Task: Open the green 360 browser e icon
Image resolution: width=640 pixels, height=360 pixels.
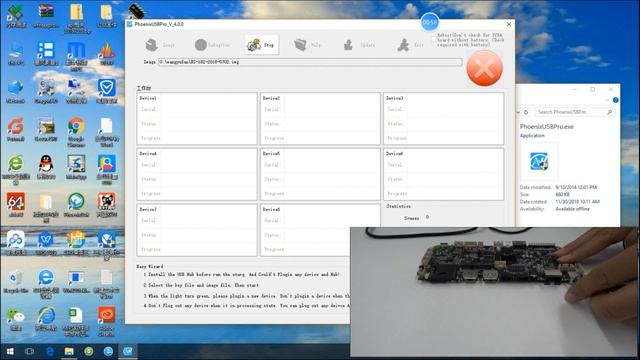Action: (16, 170)
